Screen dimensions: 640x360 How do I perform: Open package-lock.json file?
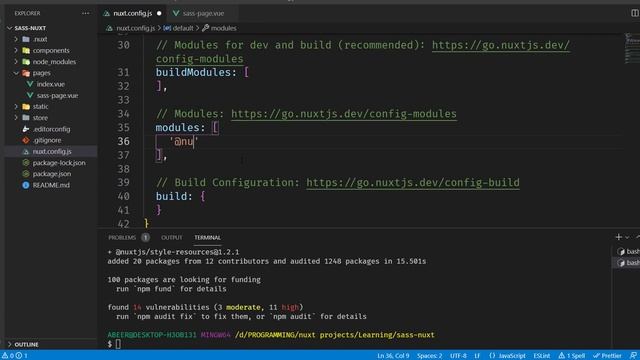[59, 162]
